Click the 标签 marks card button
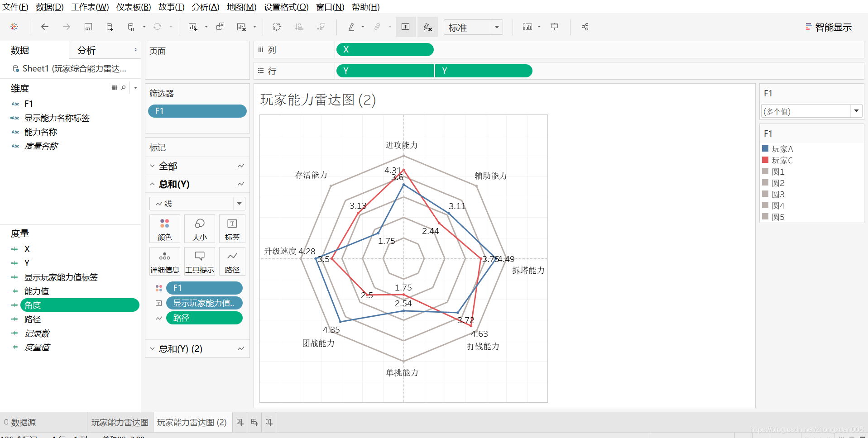 point(232,229)
